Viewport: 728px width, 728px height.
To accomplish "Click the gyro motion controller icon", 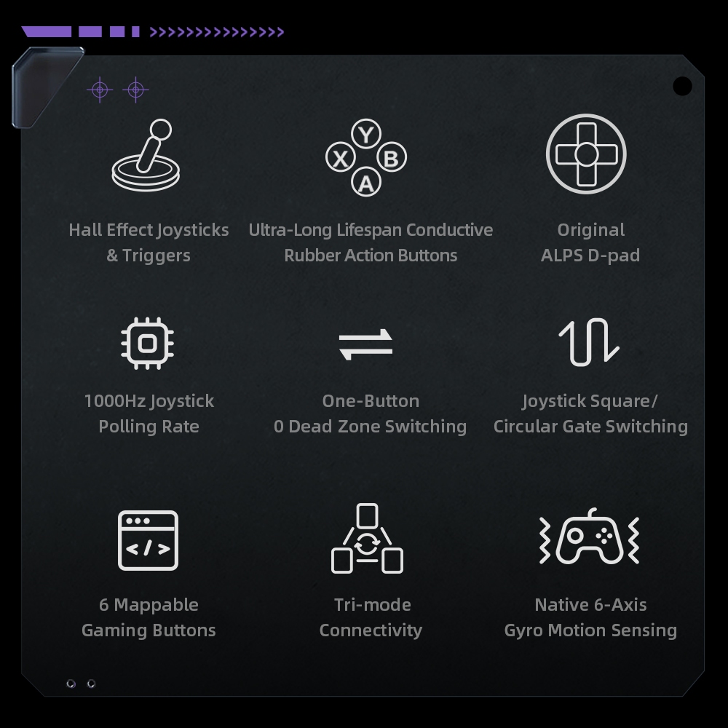I will point(589,536).
